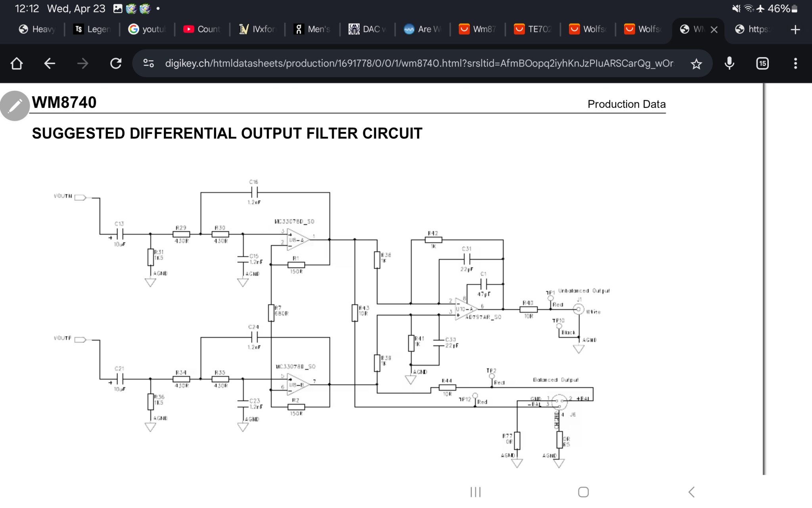Tap the Suggested Differential Output Filter Circuit heading
The height and width of the screenshot is (508, 812).
point(227,134)
